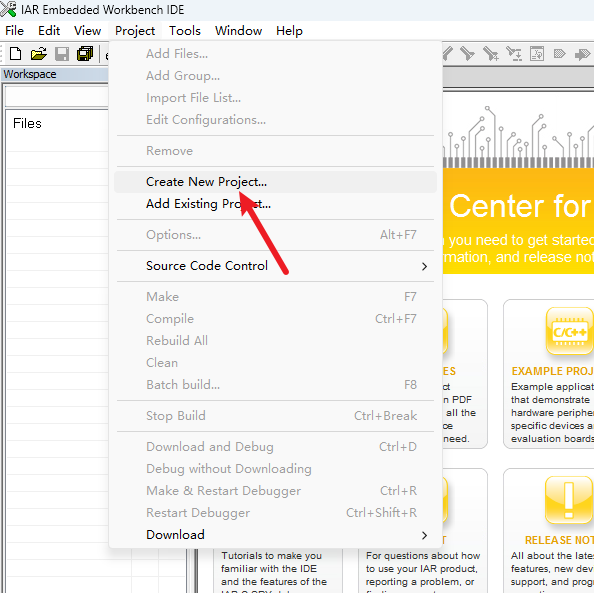The width and height of the screenshot is (594, 593).
Task: Click the flashlight icon with lines and arrow
Action: pyautogui.click(x=514, y=54)
